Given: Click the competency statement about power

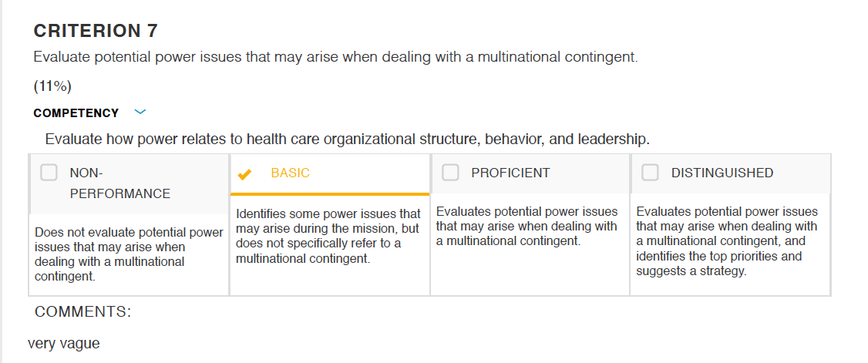Looking at the screenshot, I should tap(348, 139).
